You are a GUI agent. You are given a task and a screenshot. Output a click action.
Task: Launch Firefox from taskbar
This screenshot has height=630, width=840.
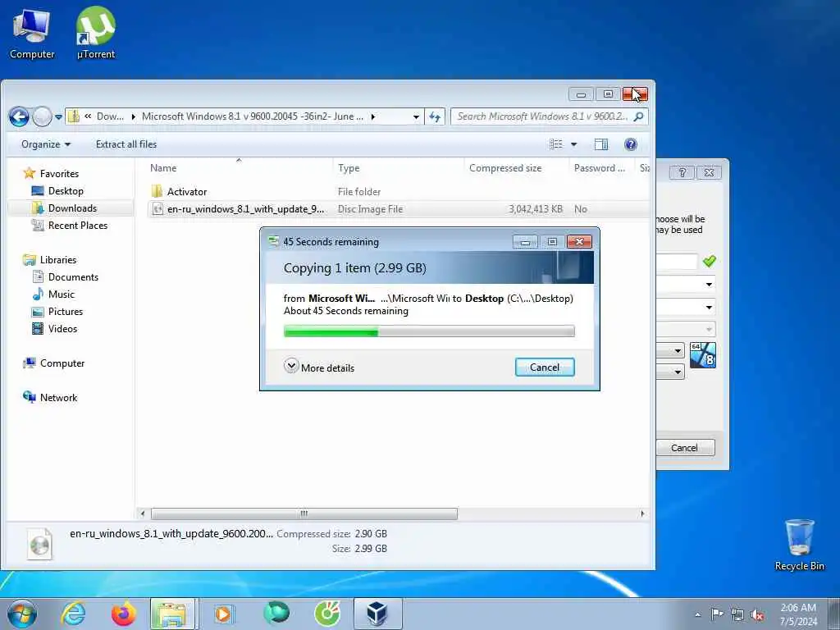(x=123, y=614)
